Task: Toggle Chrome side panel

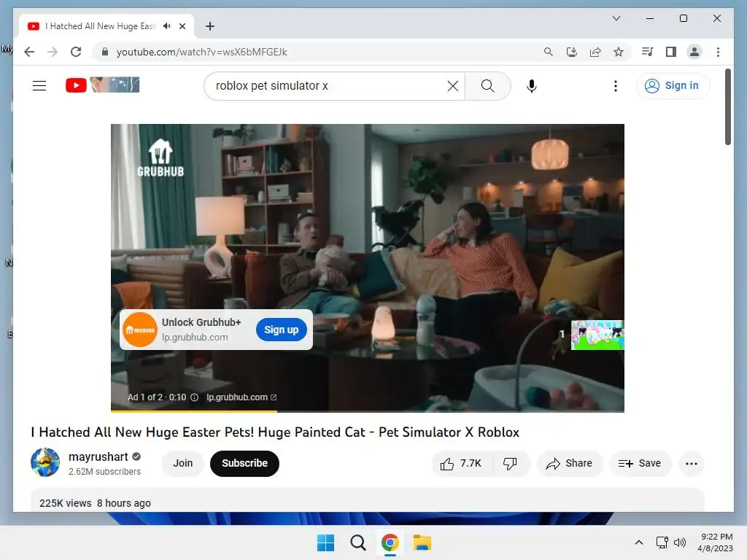Action: coord(671,52)
